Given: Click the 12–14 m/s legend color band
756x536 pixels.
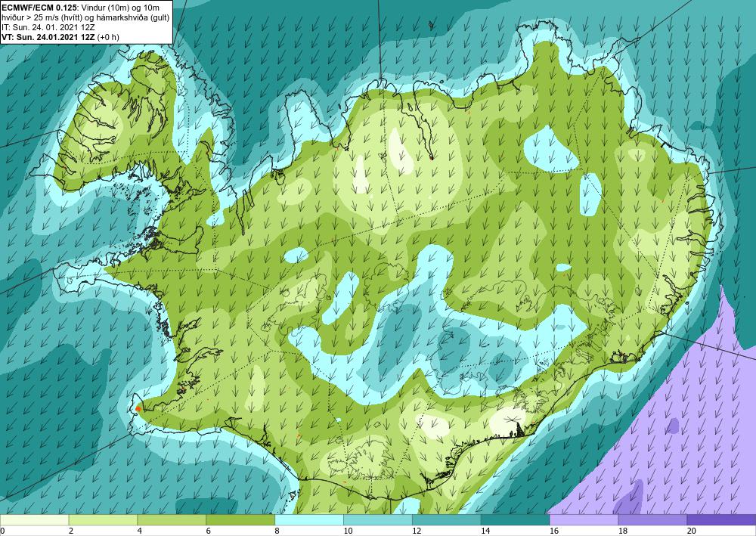Looking at the screenshot, I should (447, 520).
